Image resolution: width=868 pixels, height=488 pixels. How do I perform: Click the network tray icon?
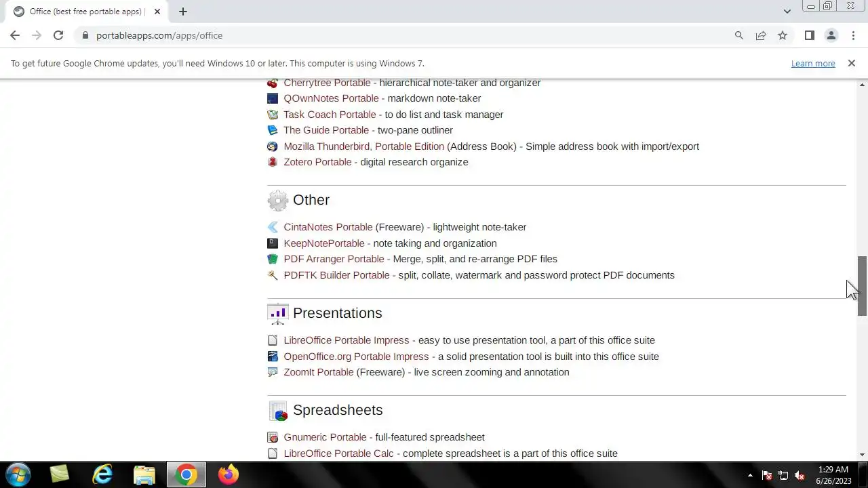[x=783, y=475]
